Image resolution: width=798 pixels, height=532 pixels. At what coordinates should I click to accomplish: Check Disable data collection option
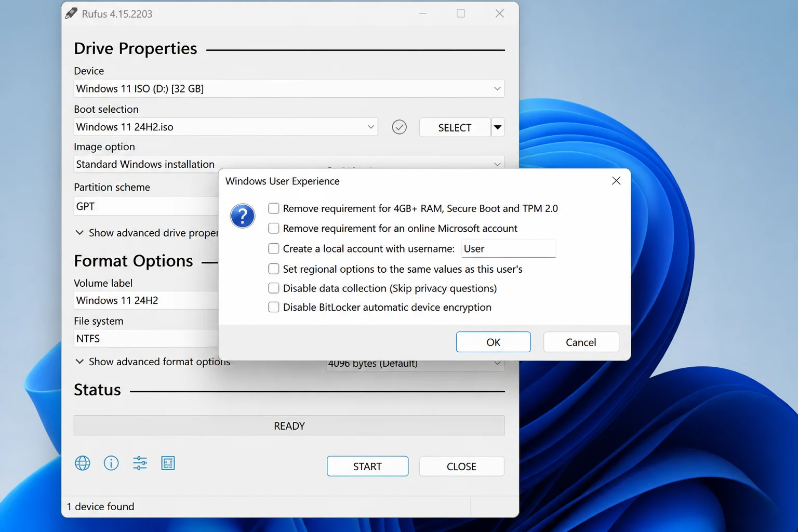274,288
